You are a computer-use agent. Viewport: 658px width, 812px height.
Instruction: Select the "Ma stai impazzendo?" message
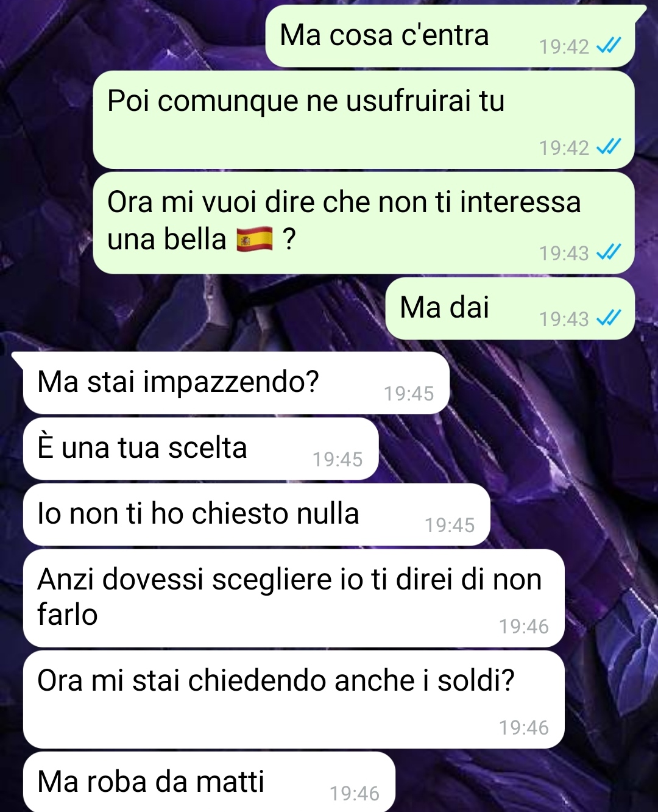click(x=236, y=383)
